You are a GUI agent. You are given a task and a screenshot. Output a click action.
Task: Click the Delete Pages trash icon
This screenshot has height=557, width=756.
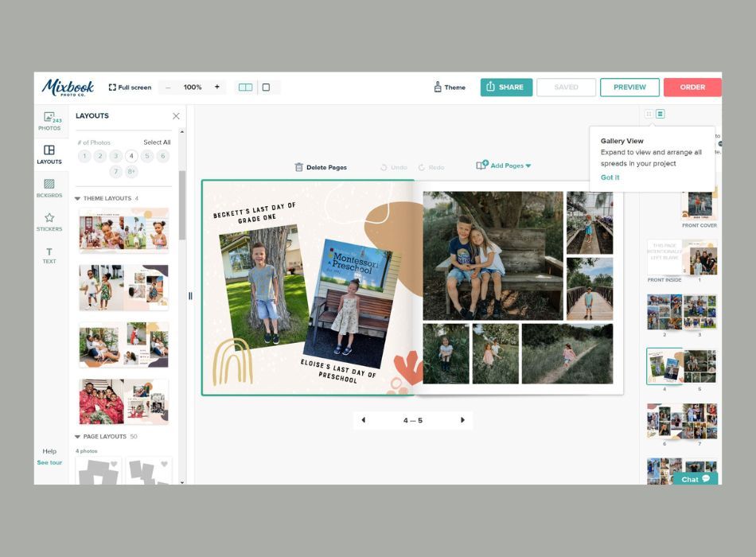299,167
